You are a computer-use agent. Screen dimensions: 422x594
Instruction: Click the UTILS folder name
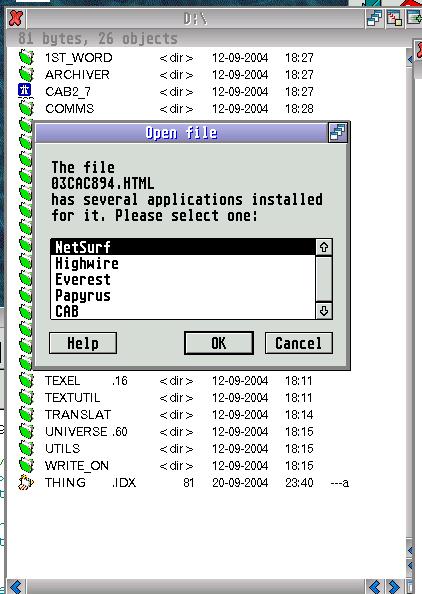click(63, 449)
